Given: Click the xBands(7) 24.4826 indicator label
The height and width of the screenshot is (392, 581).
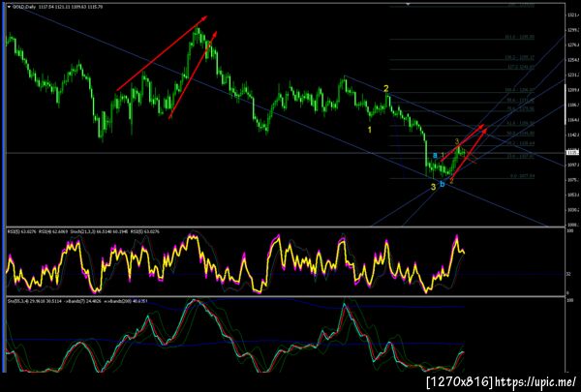Looking at the screenshot, I should pyautogui.click(x=82, y=301).
